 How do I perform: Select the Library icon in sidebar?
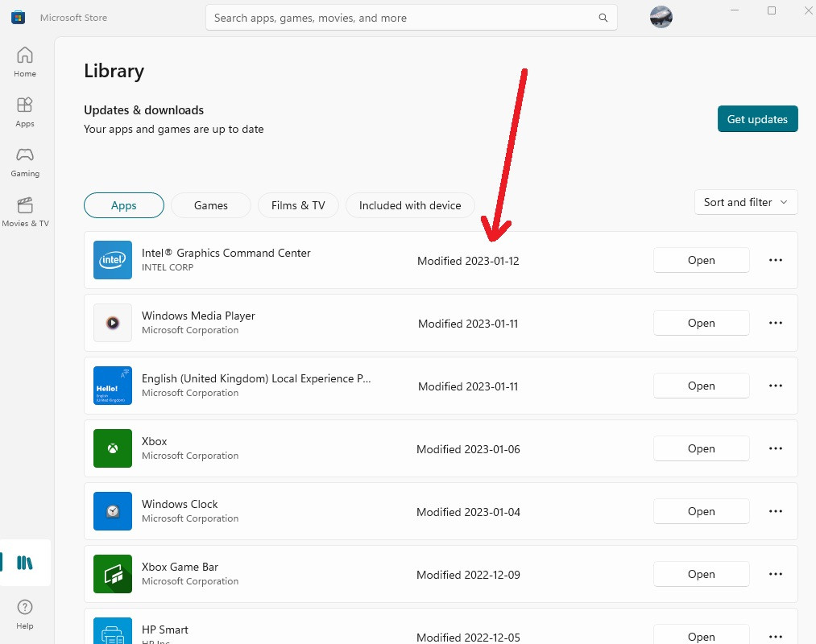tap(24, 563)
